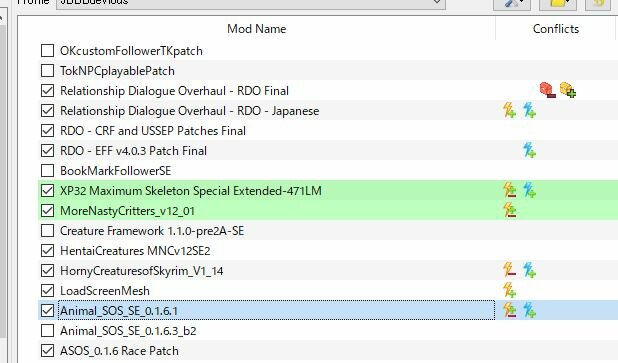
Task: Select RDO - CRF and USSEP Patches Final name
Action: [153, 131]
